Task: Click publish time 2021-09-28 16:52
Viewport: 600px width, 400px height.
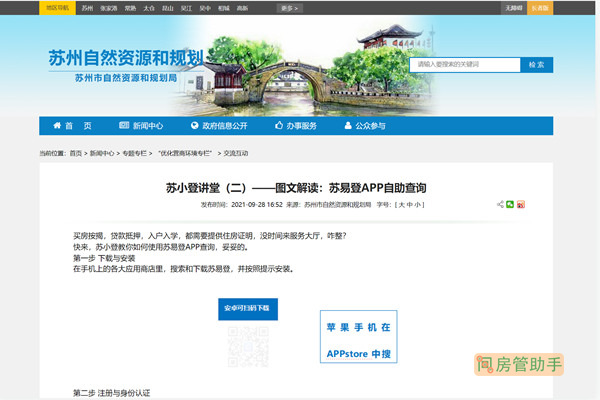Action: pos(257,205)
